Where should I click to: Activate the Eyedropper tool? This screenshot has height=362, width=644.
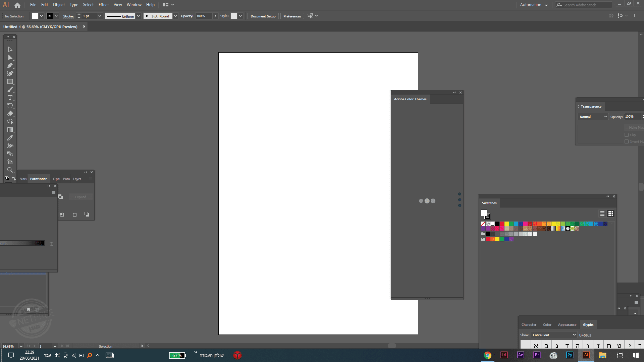pos(10,138)
